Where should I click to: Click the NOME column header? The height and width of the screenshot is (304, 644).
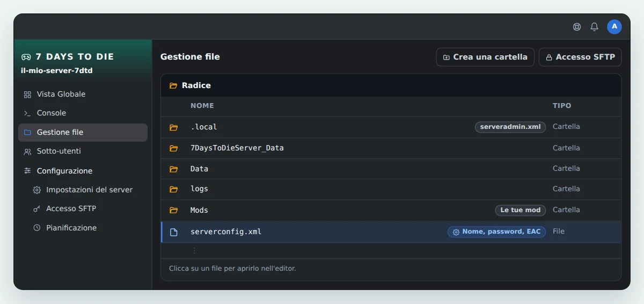pyautogui.click(x=202, y=106)
